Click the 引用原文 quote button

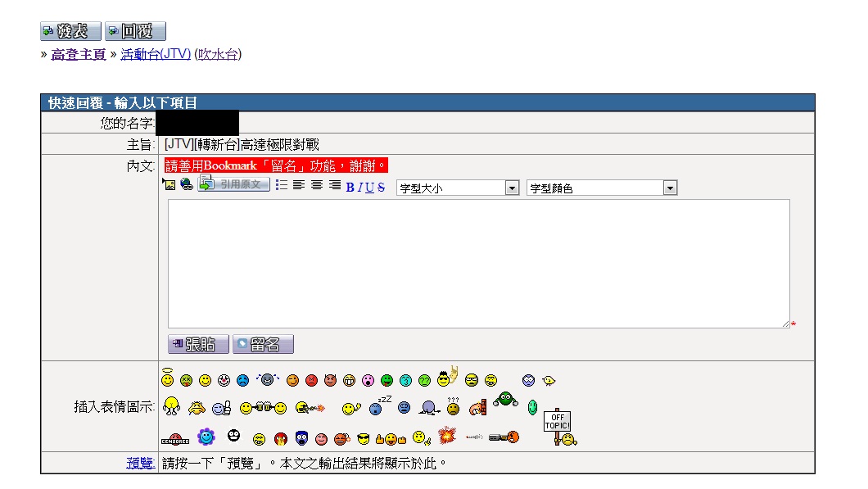point(234,185)
